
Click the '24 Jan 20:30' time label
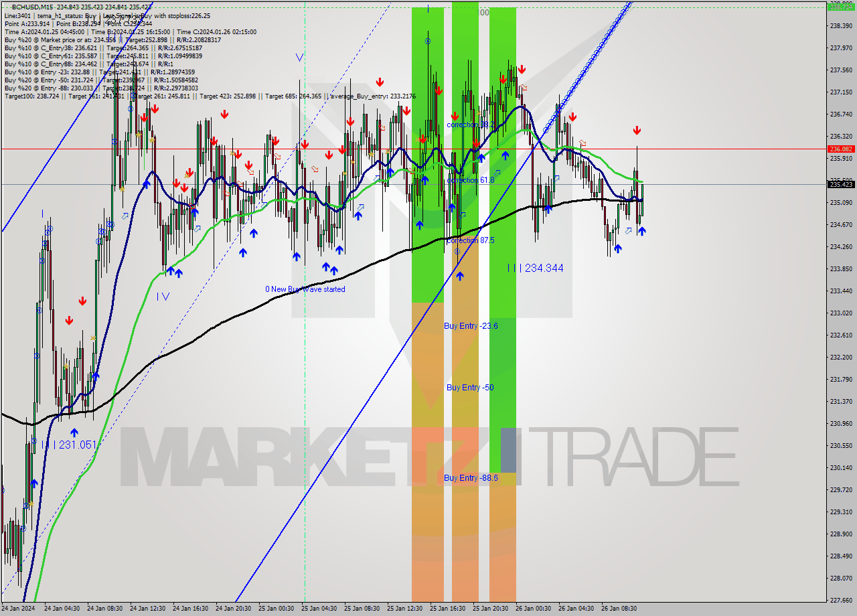pyautogui.click(x=232, y=609)
